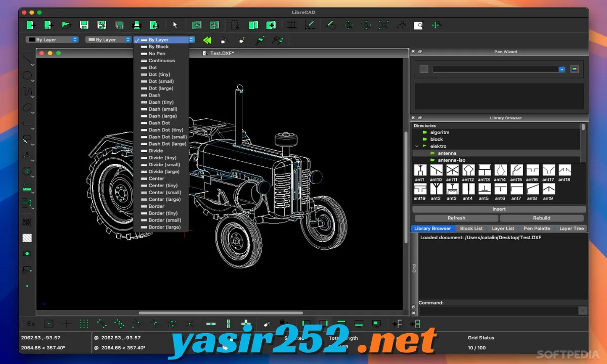Image resolution: width=607 pixels, height=364 pixels.
Task: Choose Dash Dot (tiny) line type
Action: click(x=161, y=130)
